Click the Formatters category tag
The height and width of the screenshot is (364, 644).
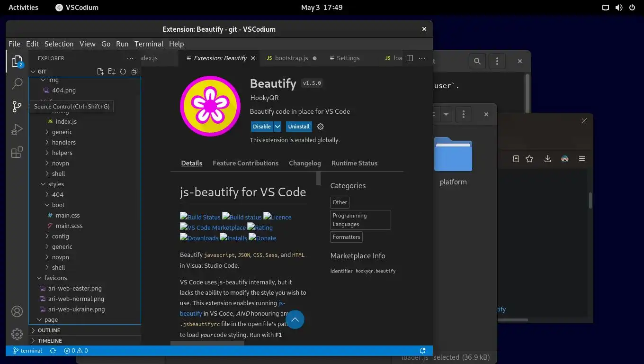346,237
